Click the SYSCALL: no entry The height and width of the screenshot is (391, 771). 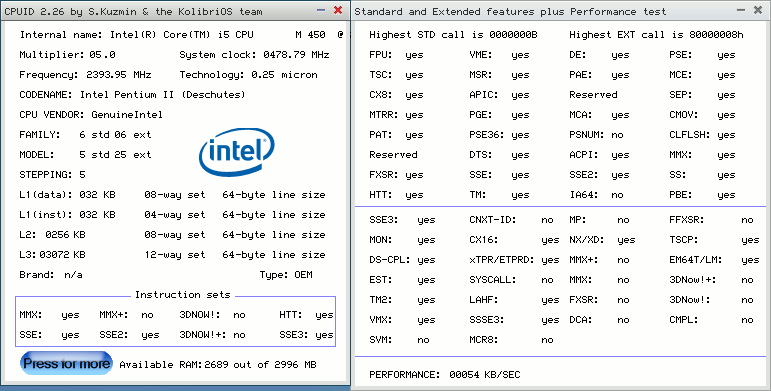click(x=511, y=280)
